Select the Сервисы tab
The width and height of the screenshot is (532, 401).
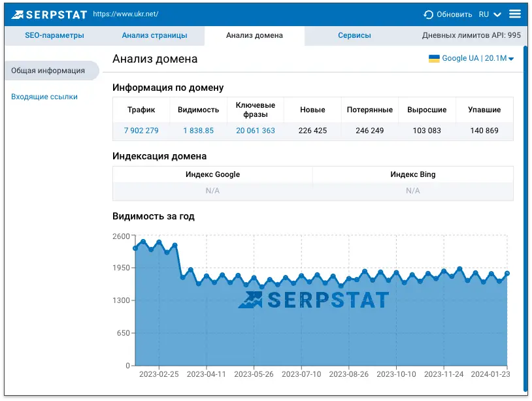coord(355,35)
